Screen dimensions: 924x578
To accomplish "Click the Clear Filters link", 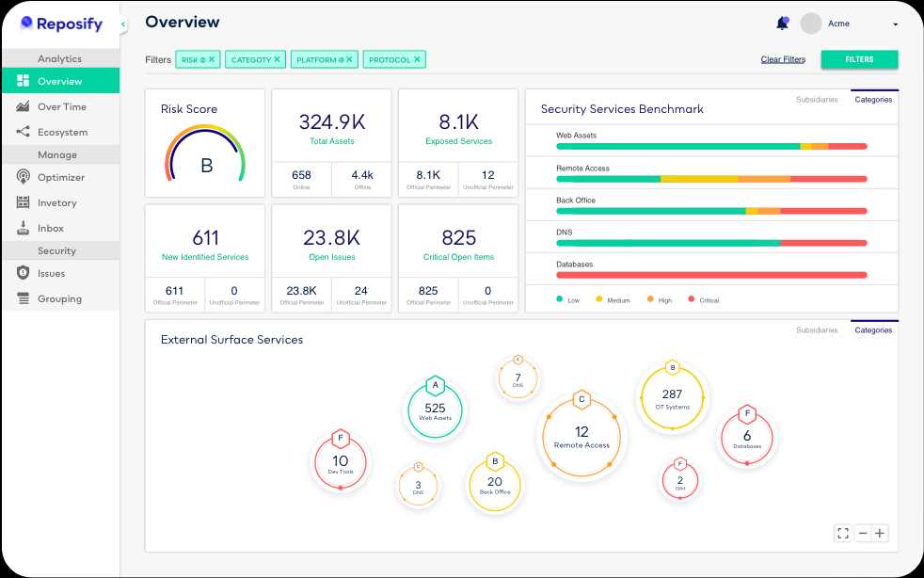I will click(783, 59).
